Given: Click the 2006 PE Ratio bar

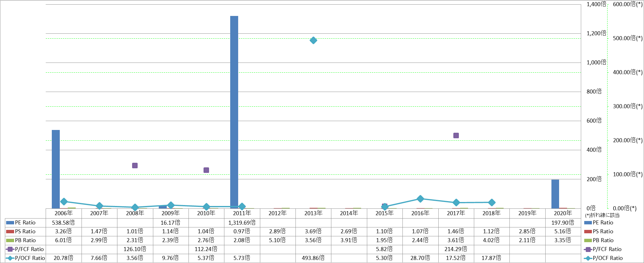Looking at the screenshot, I should (x=56, y=169).
